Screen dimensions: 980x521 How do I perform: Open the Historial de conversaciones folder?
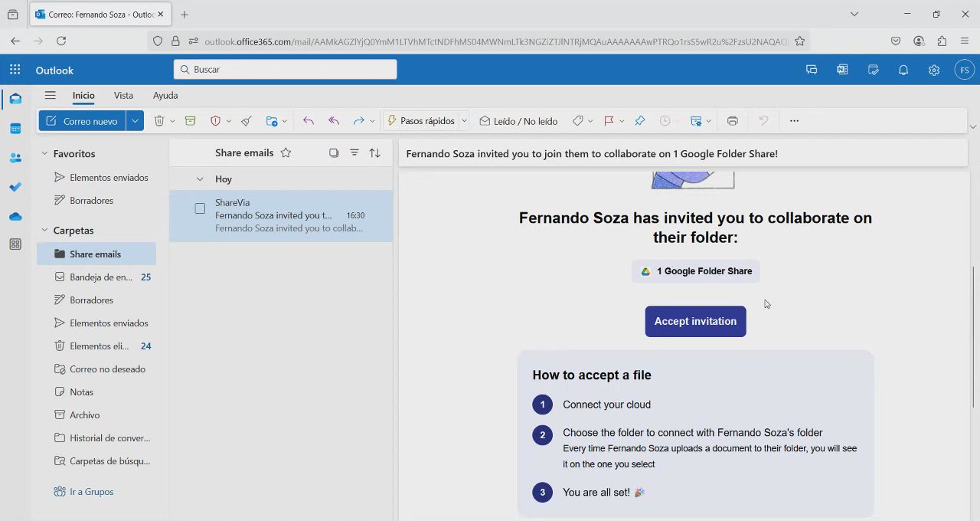(x=96, y=438)
